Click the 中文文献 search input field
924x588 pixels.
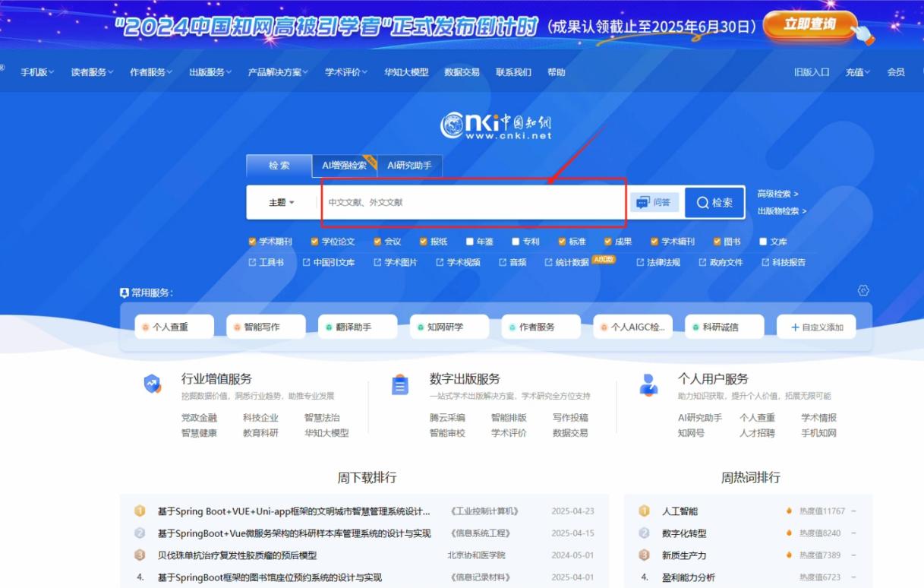tap(471, 203)
